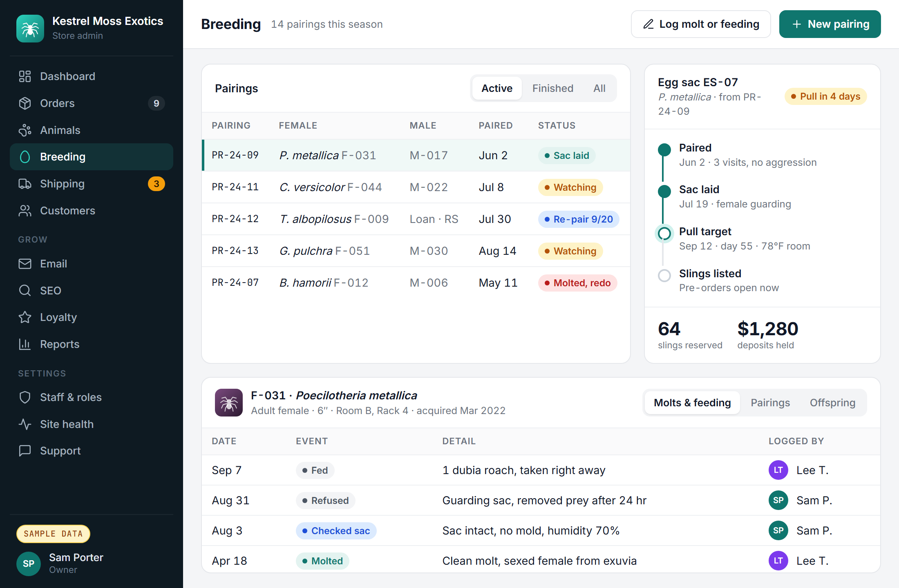Open the Shipping truck icon
This screenshot has height=588, width=899.
(x=25, y=184)
